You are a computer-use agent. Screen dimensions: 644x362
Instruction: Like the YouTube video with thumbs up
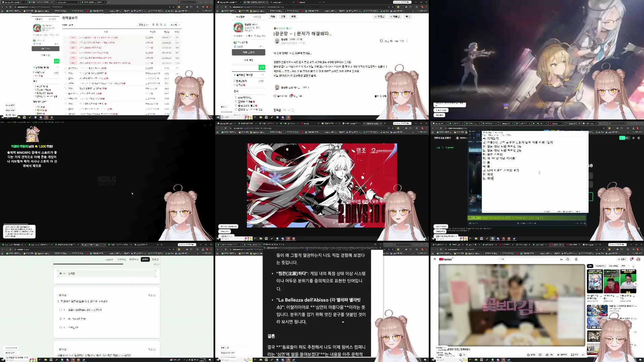pyautogui.click(x=531, y=355)
